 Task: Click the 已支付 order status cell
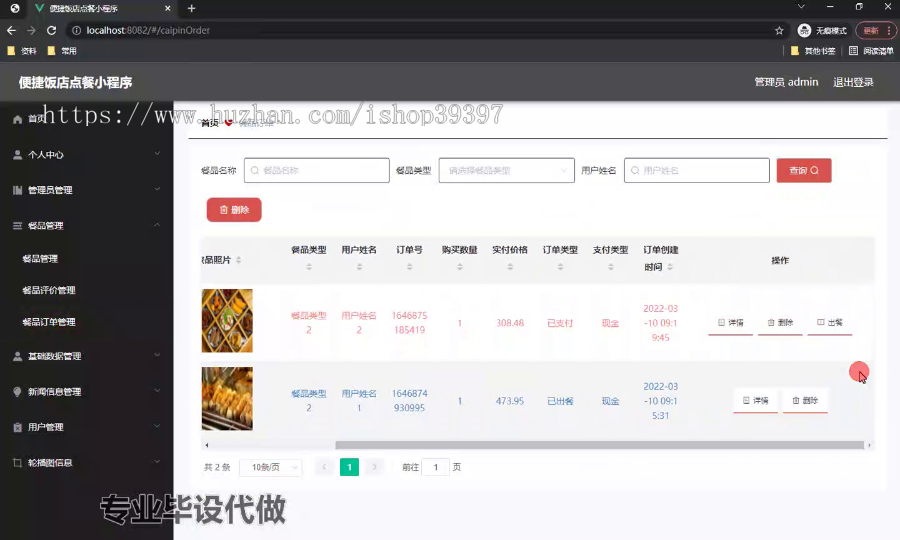(560, 323)
